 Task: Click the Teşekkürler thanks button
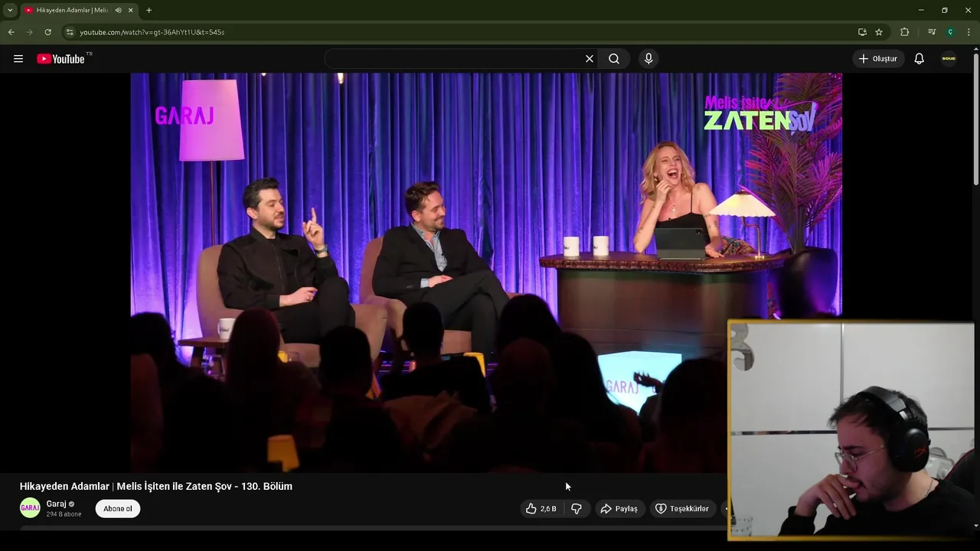682,509
